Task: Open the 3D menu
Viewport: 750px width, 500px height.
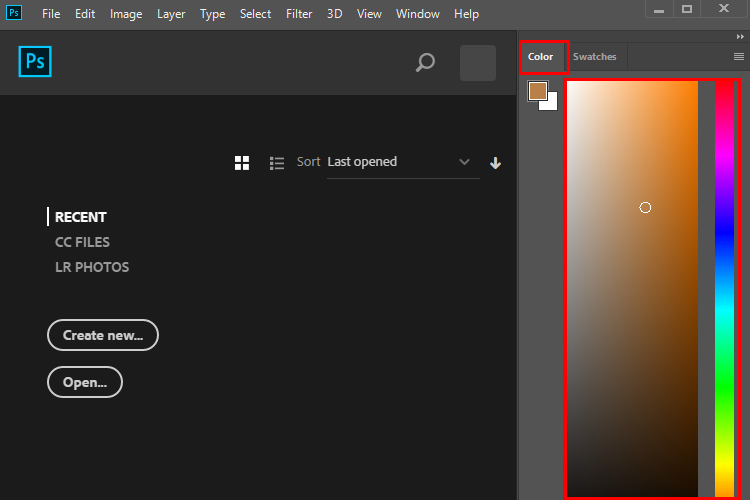Action: (334, 14)
